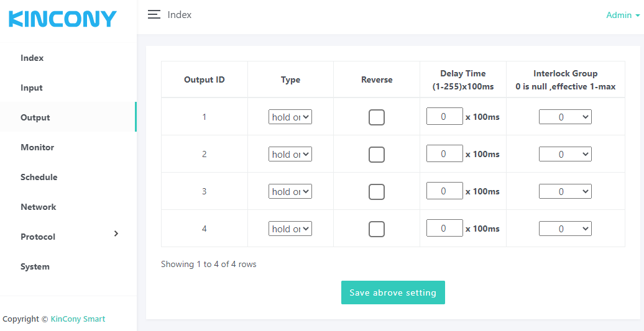Expand Interlock Group dropdown for Output 4
Image resolution: width=644 pixels, height=331 pixels.
[x=565, y=229]
